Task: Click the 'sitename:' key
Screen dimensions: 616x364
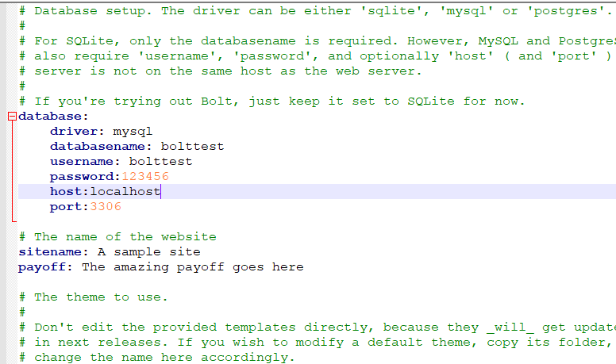Action: 53,252
